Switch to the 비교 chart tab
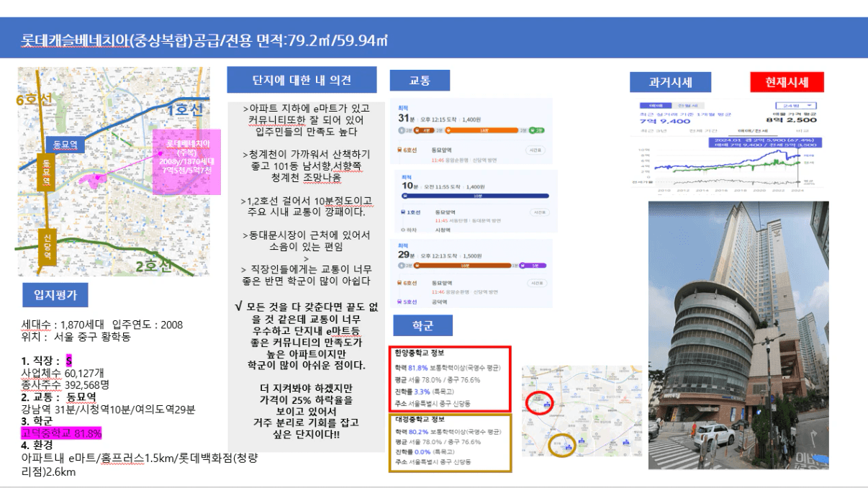This screenshot has height=488, width=868. tap(802, 131)
